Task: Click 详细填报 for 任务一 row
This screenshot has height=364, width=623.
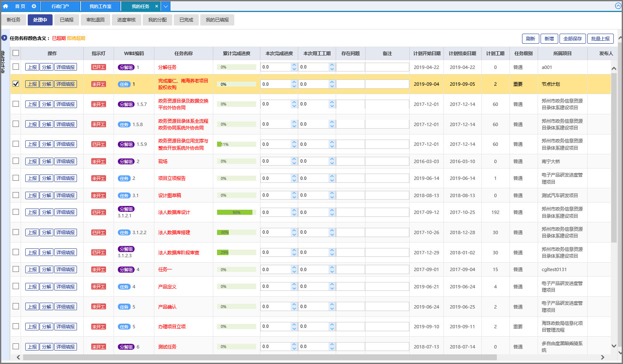Action: 66,269
